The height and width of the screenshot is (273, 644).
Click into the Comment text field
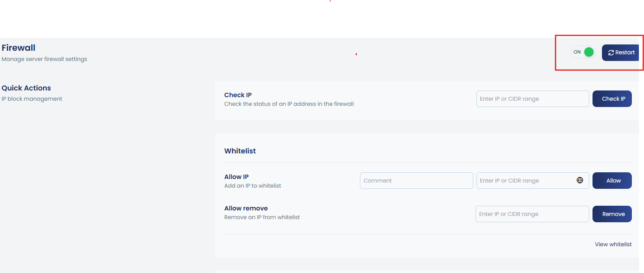pyautogui.click(x=416, y=181)
